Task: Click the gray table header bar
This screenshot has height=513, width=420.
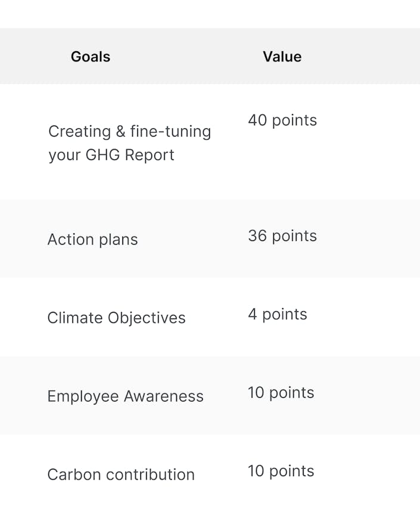Action: click(x=210, y=56)
